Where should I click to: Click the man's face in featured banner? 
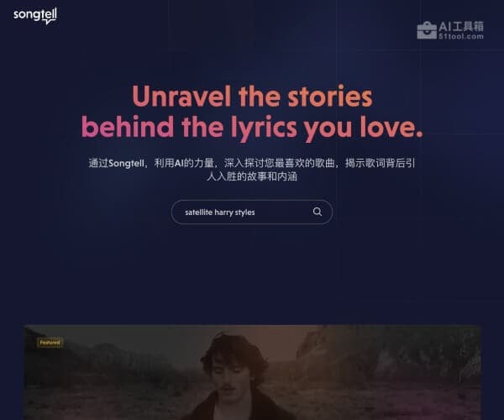click(x=228, y=376)
